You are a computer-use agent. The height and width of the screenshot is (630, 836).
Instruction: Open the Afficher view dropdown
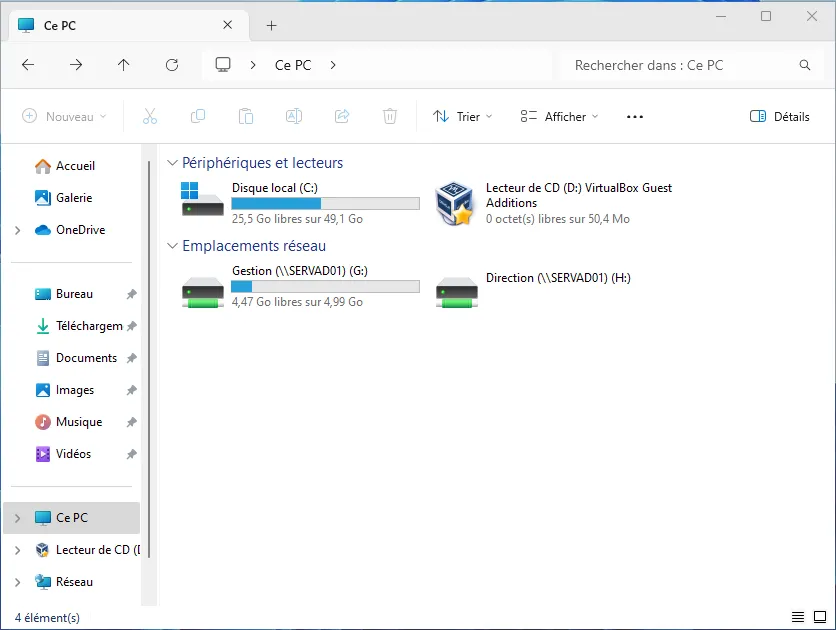pos(559,116)
